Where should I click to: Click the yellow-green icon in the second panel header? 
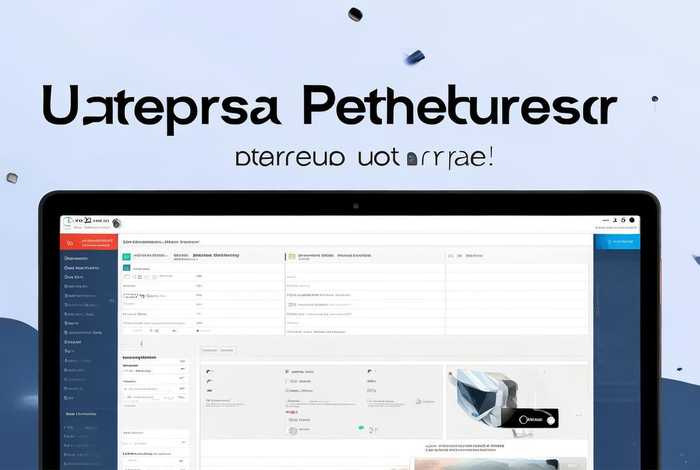coord(291,256)
